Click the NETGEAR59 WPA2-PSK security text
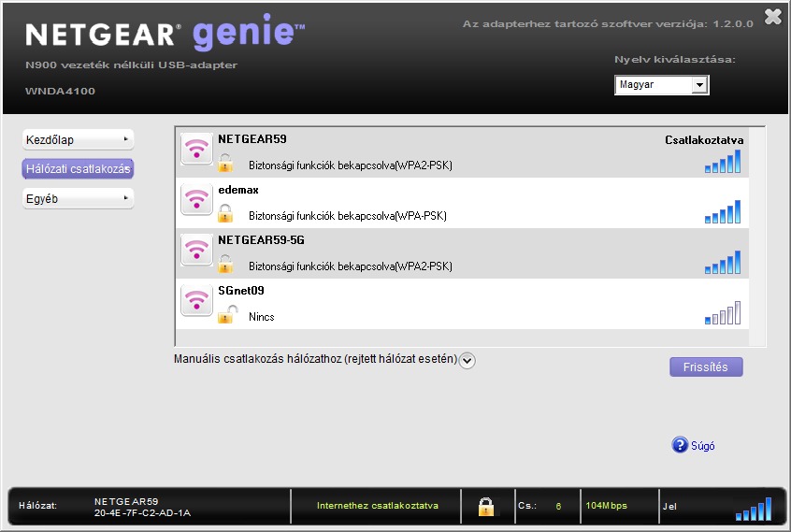This screenshot has height=532, width=791. coord(350,165)
